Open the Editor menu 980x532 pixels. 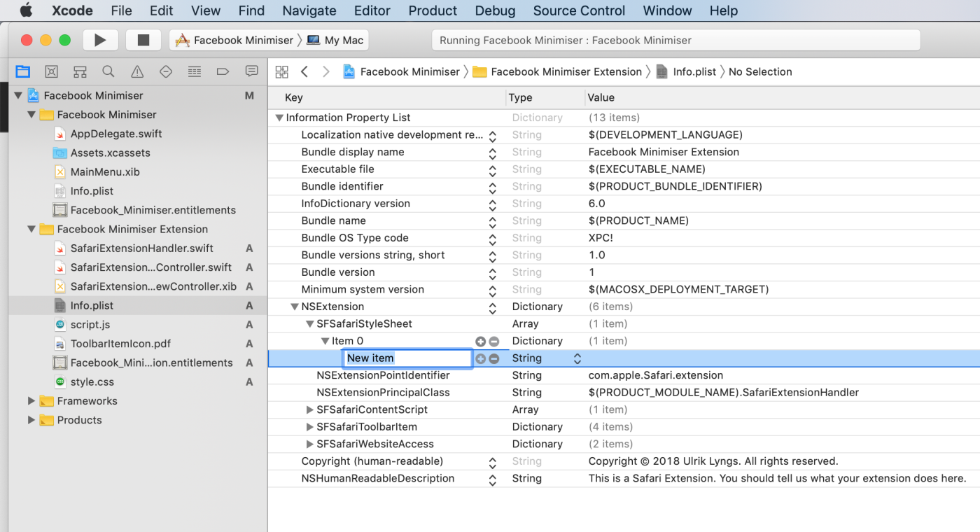point(372,10)
